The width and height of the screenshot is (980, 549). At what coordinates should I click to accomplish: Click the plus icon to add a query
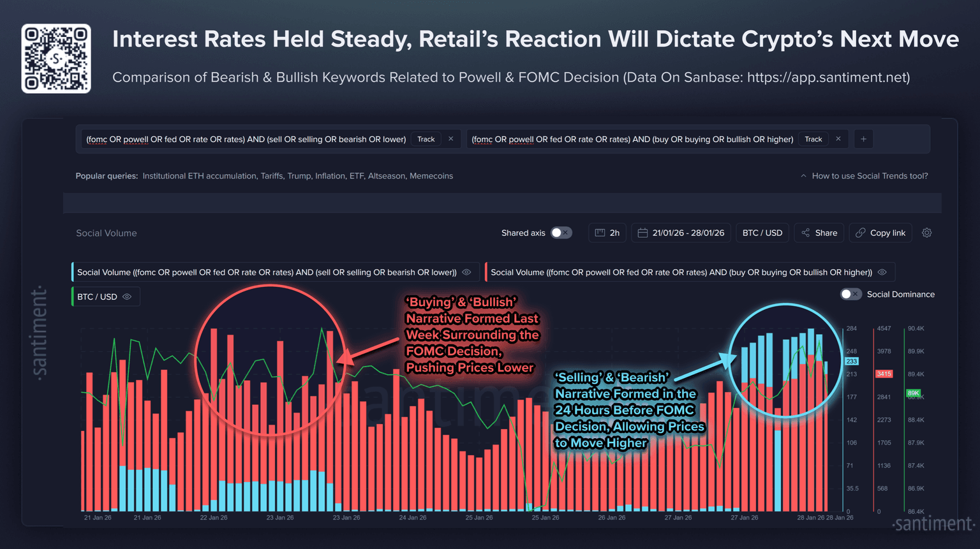(863, 139)
